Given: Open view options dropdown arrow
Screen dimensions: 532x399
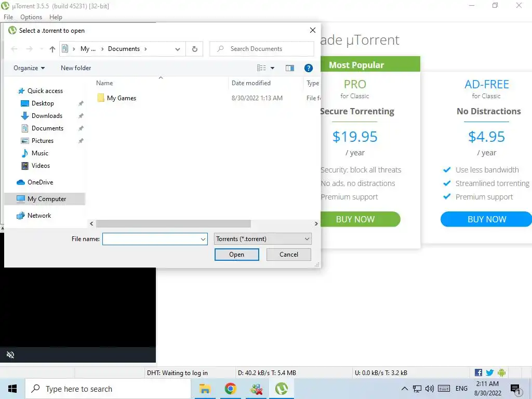Looking at the screenshot, I should pyautogui.click(x=272, y=68).
